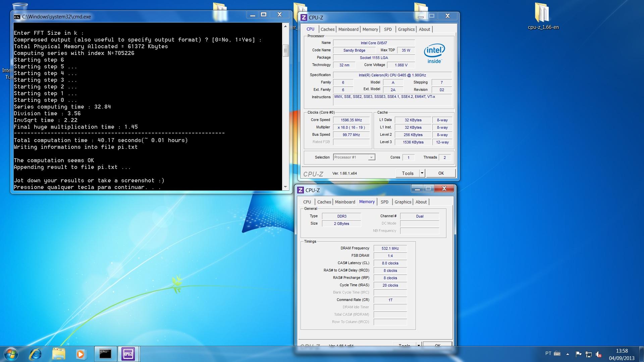This screenshot has height=362, width=644.
Task: Open the Graphics tab in the lower CPU-Z window
Action: point(403,202)
